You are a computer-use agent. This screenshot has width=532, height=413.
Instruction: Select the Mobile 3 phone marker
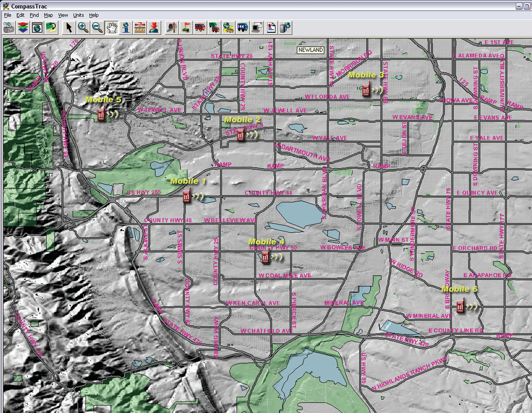pos(366,90)
